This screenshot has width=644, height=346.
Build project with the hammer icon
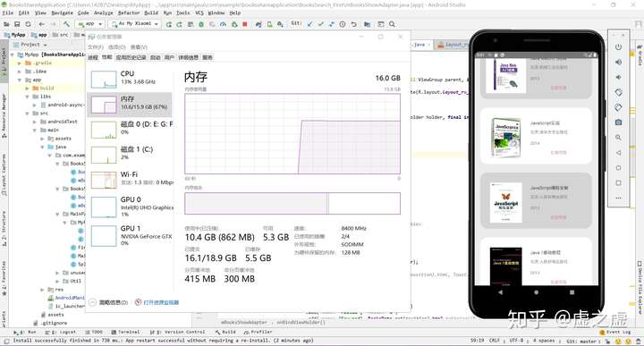[x=66, y=24]
